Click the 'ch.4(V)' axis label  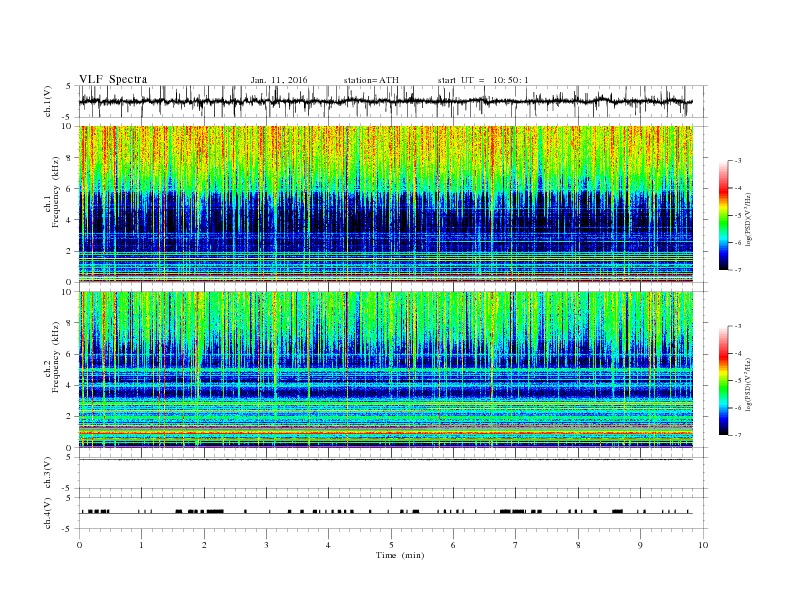48,513
